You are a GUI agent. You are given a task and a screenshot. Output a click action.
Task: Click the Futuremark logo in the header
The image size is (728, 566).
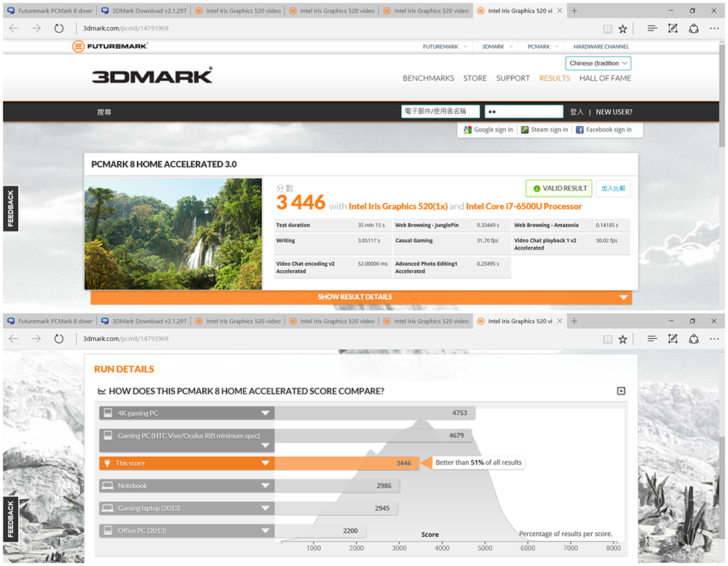point(110,47)
